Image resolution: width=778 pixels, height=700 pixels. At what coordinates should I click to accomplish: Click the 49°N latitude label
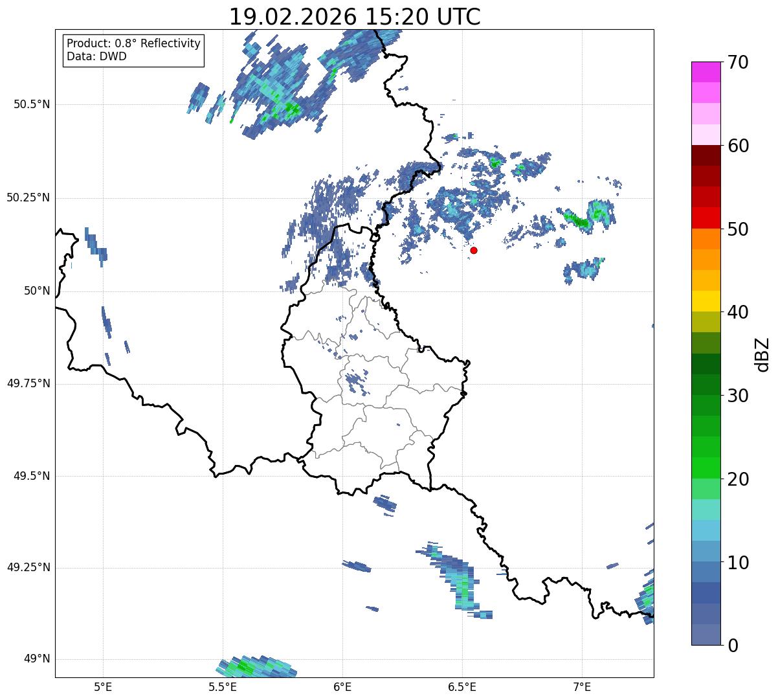point(37,659)
